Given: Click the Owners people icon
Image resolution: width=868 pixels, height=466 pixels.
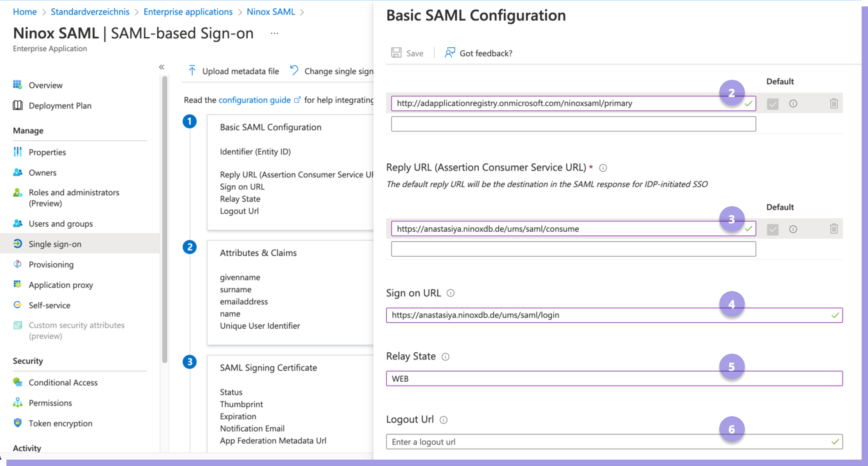Looking at the screenshot, I should pyautogui.click(x=18, y=172).
